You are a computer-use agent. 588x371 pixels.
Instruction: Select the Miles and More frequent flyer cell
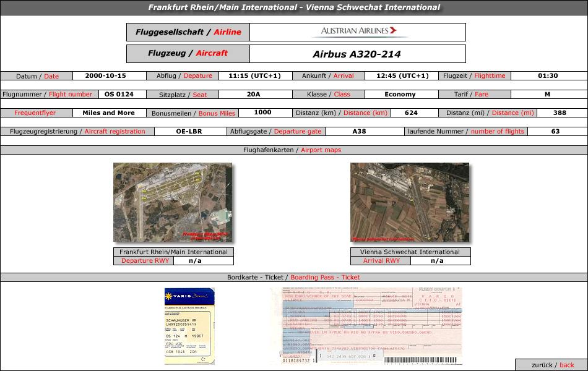(109, 113)
